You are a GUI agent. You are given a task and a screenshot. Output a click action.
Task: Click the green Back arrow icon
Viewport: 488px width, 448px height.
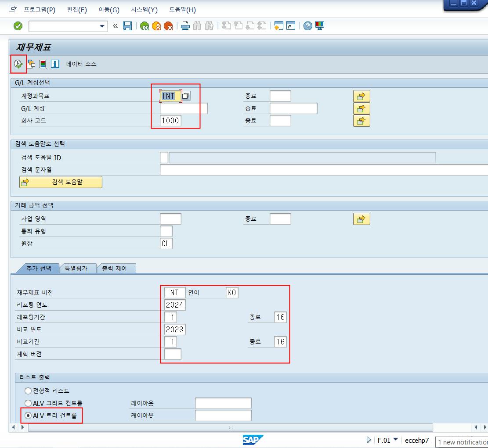[x=145, y=26]
